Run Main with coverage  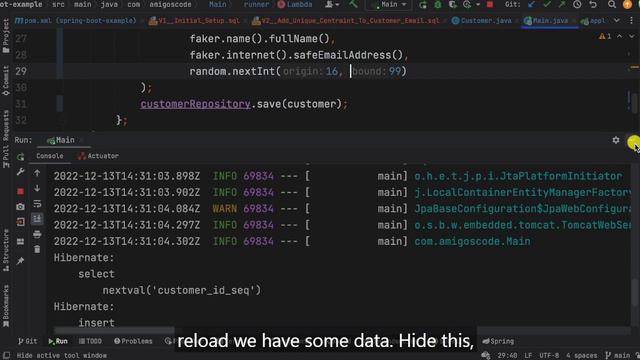point(453,5)
